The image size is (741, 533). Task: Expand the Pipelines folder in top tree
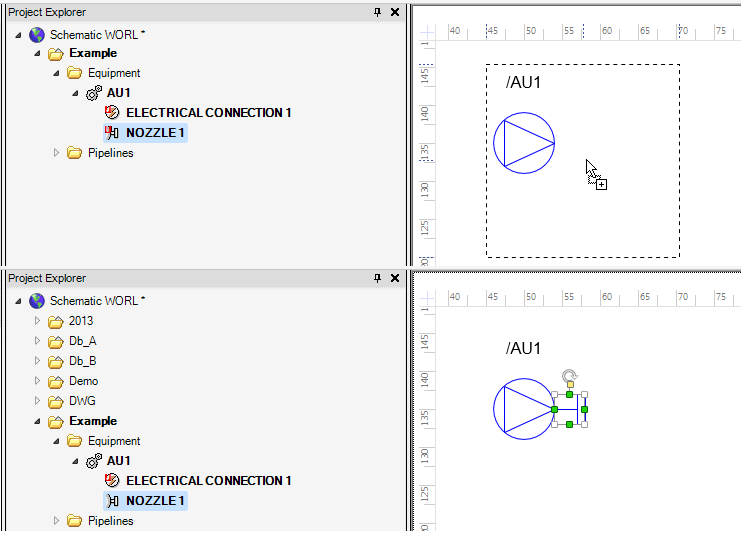[x=56, y=153]
